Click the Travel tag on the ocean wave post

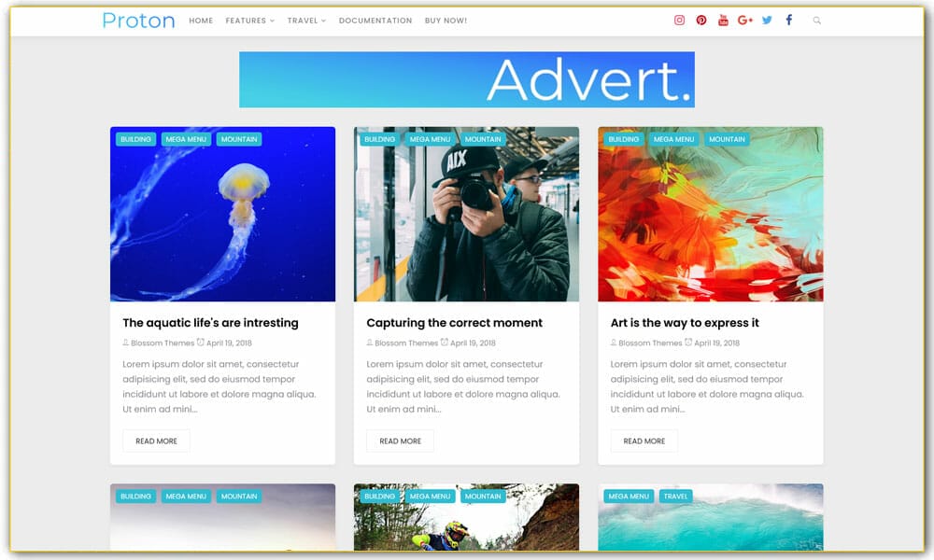(x=675, y=497)
